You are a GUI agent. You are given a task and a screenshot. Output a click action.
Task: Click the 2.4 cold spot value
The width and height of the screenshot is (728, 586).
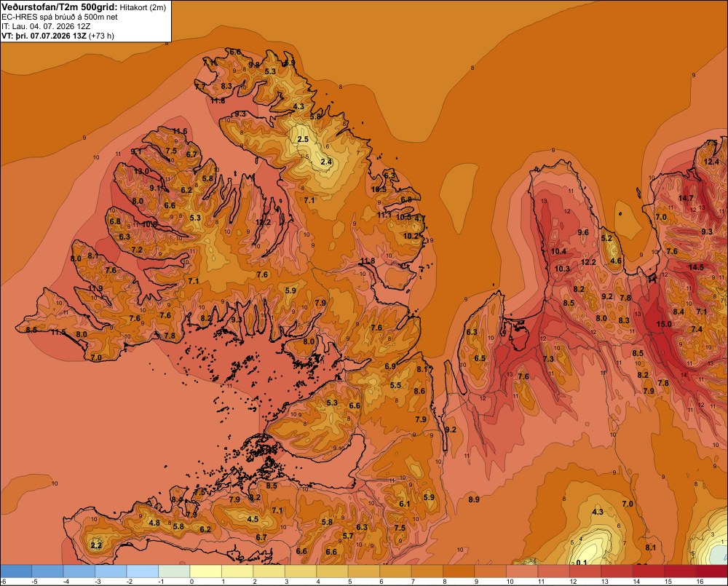326,162
